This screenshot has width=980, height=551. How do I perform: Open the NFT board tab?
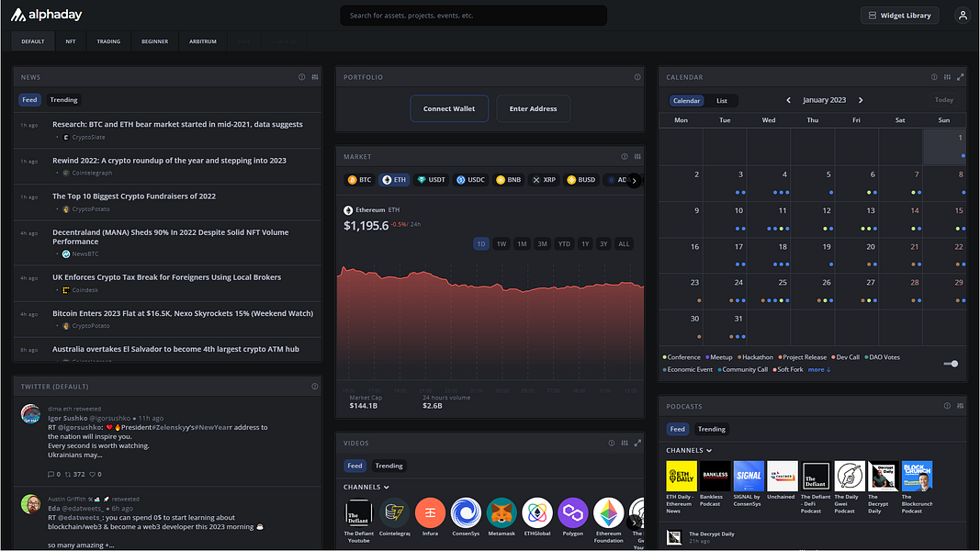[71, 41]
